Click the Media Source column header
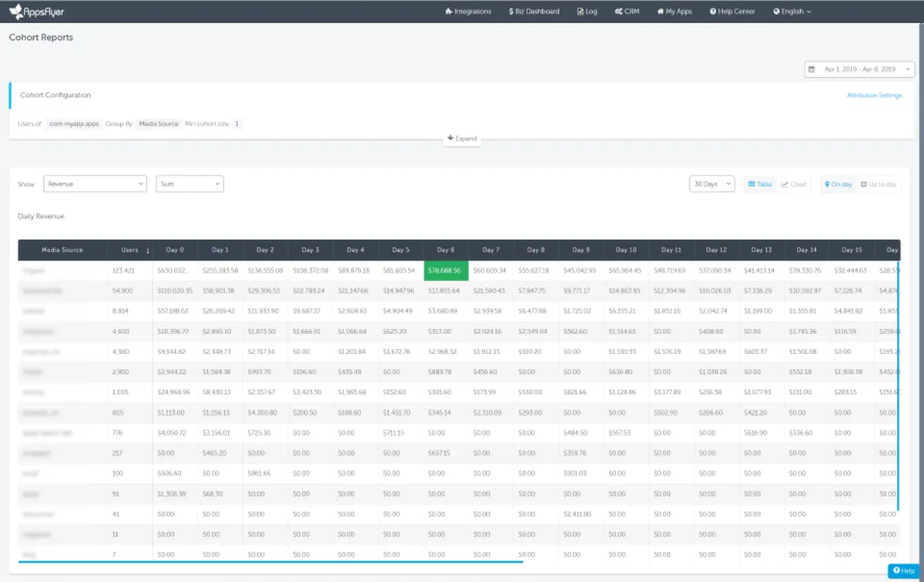This screenshot has width=924, height=582. pos(62,250)
